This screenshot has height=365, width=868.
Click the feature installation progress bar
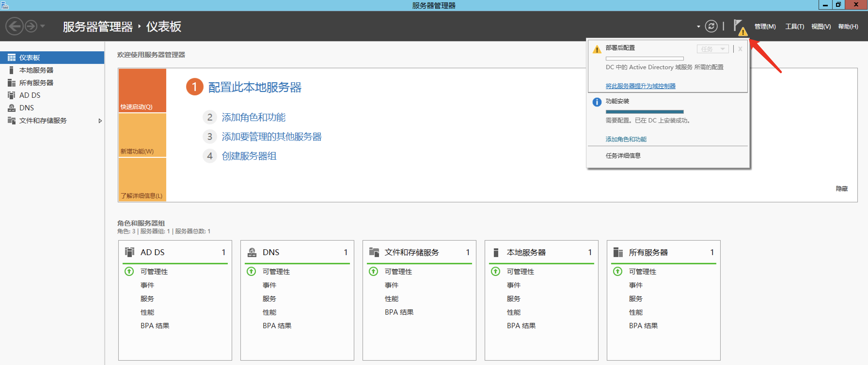(x=644, y=111)
